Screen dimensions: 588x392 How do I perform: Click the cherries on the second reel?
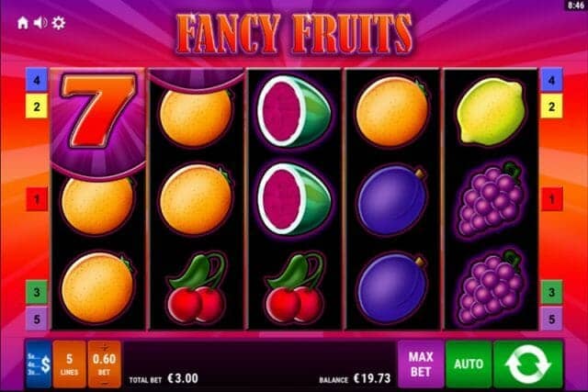tap(196, 288)
